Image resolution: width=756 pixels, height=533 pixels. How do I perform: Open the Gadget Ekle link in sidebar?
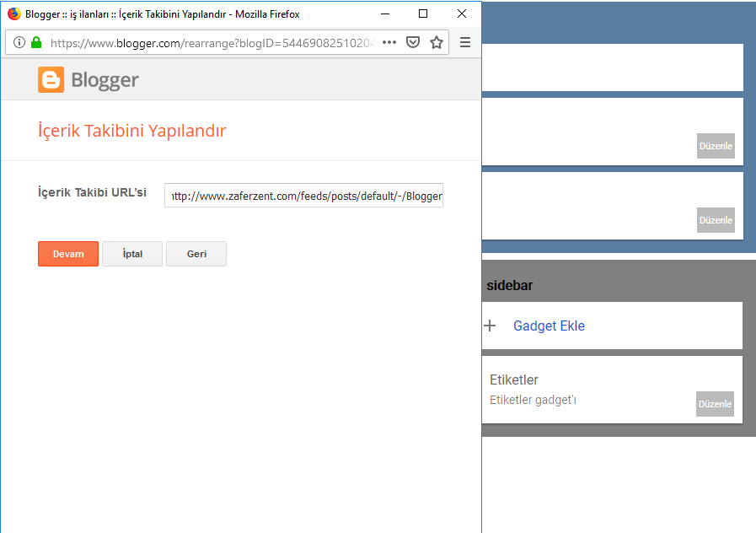pyautogui.click(x=549, y=326)
